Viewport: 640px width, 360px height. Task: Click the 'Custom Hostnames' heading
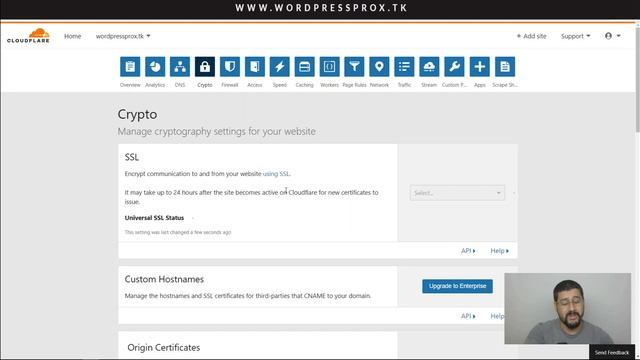(x=164, y=279)
